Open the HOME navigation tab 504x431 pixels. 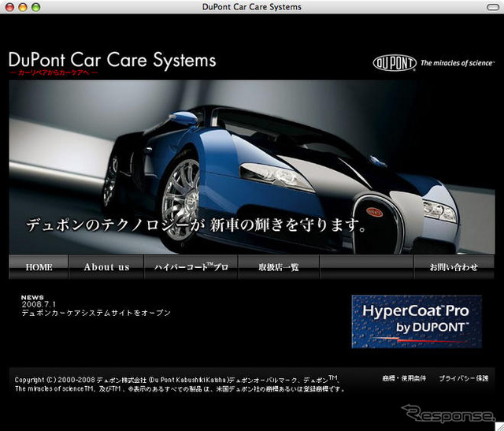pos(39,266)
